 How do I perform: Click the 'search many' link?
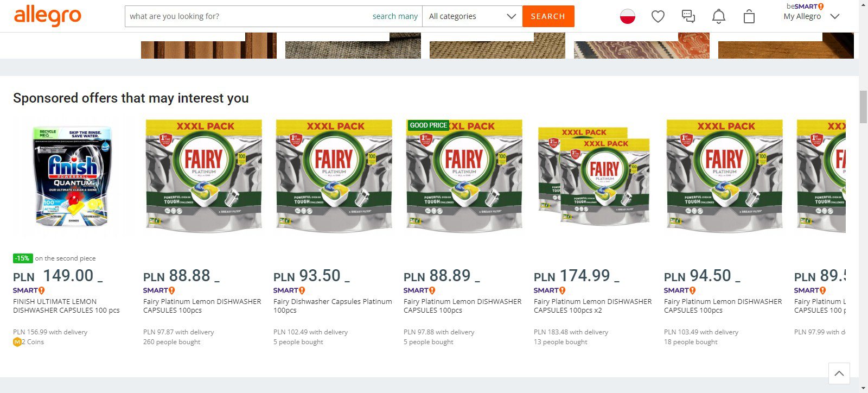click(x=395, y=16)
